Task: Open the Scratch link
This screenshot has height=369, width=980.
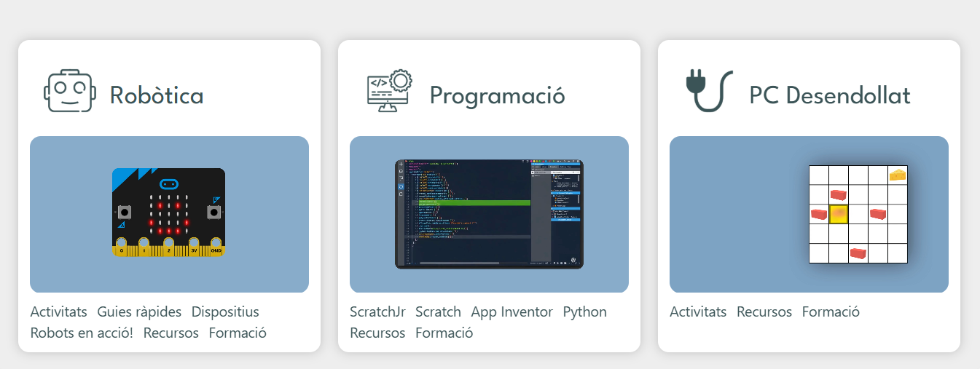Action: click(x=438, y=312)
